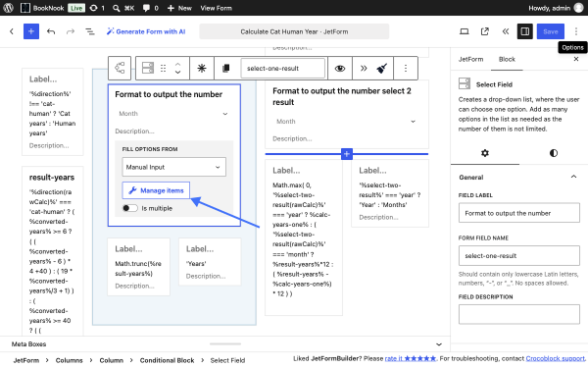Toggle the blue block inserter button
Viewport: 588px width, 368px height.
31,31
